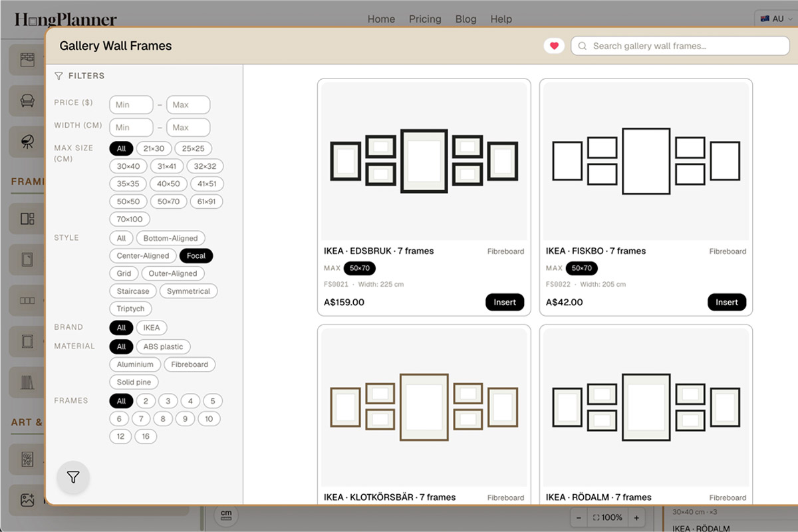Switch units with the cm button
The height and width of the screenshot is (532, 798).
[x=227, y=515]
